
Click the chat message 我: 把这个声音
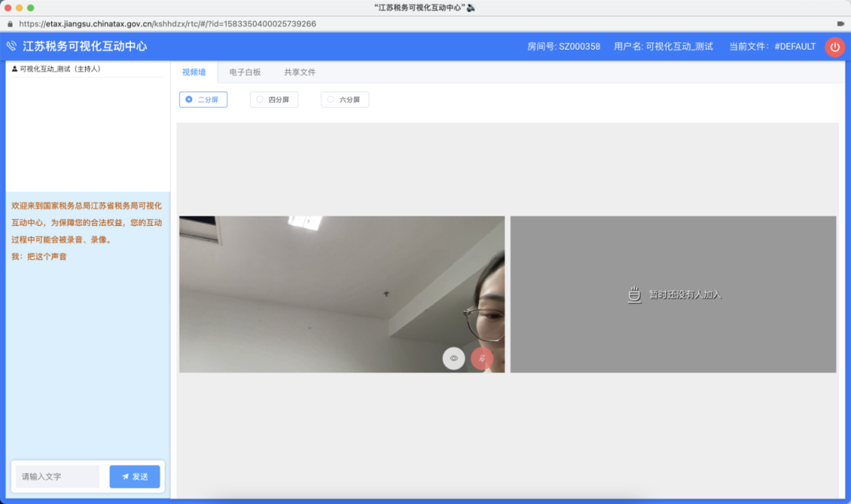[x=39, y=257]
